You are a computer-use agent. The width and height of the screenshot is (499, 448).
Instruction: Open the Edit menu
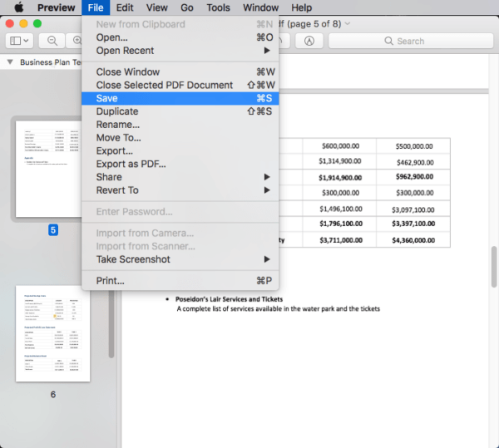(x=125, y=7)
